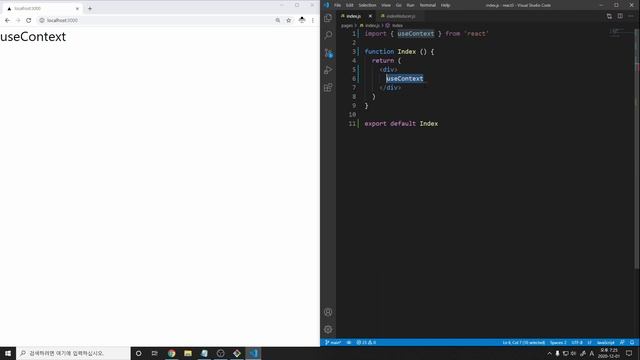This screenshot has width=640, height=360.
Task: Select the JavaScript language mode in status bar
Action: pos(606,342)
